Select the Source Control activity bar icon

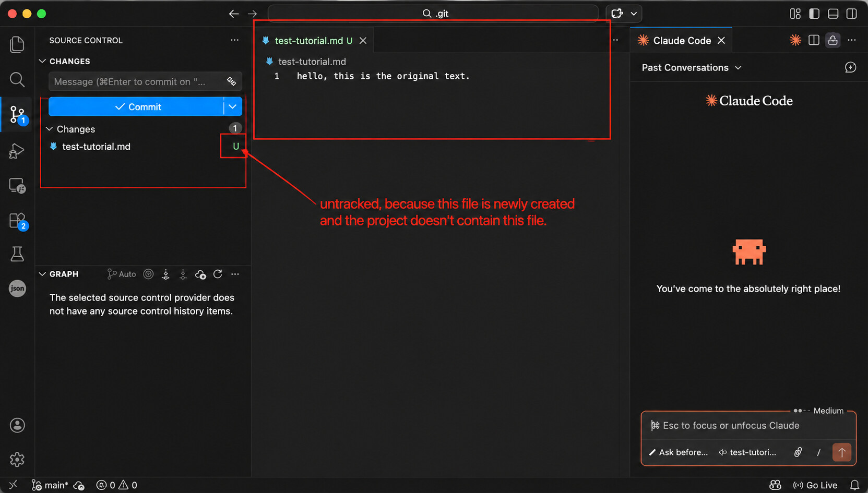[x=17, y=114]
